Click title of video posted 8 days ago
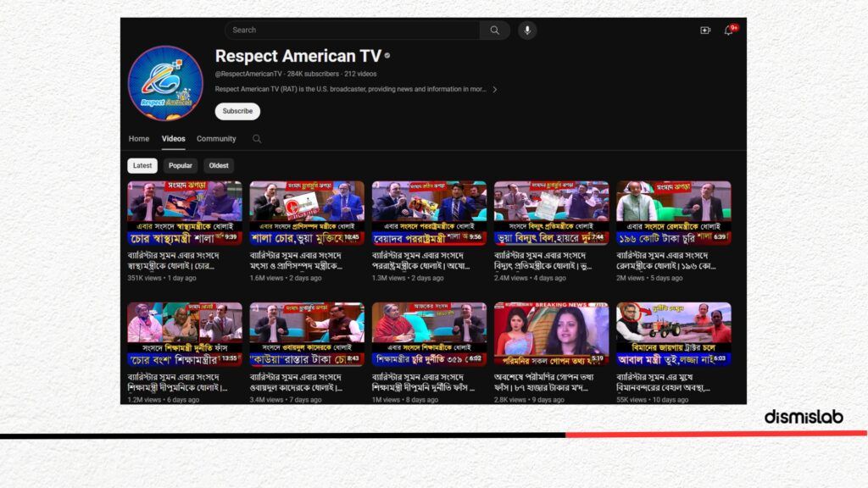Viewport: 868px width, 488px height. point(423,382)
